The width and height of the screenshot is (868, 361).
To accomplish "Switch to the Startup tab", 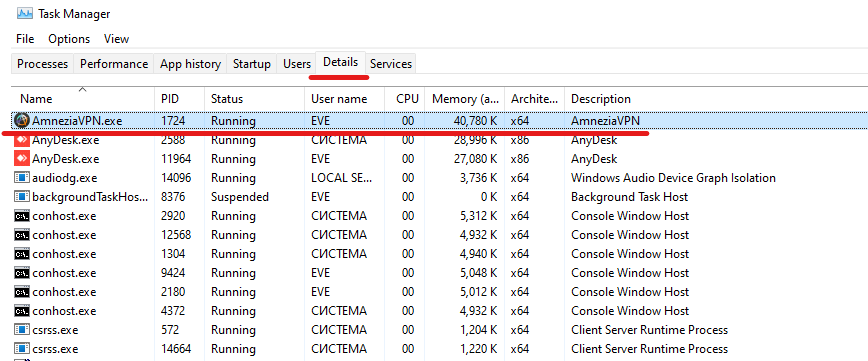I will point(252,64).
